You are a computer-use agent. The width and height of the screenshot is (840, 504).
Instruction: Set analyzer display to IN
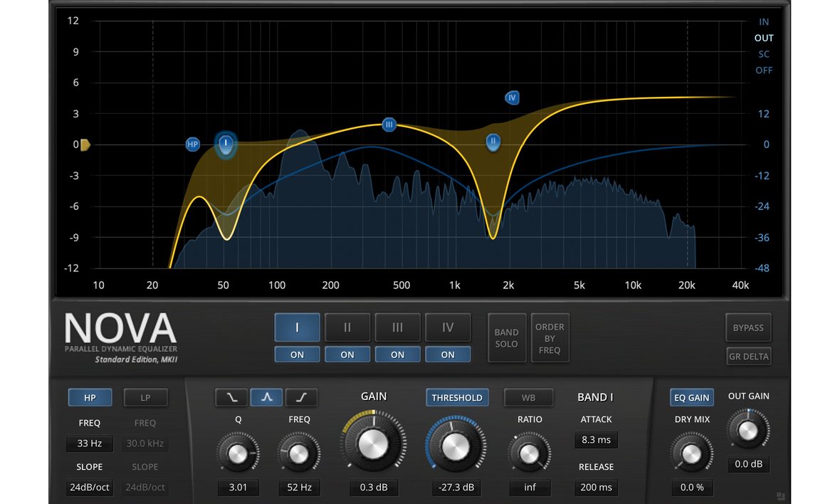(763, 22)
